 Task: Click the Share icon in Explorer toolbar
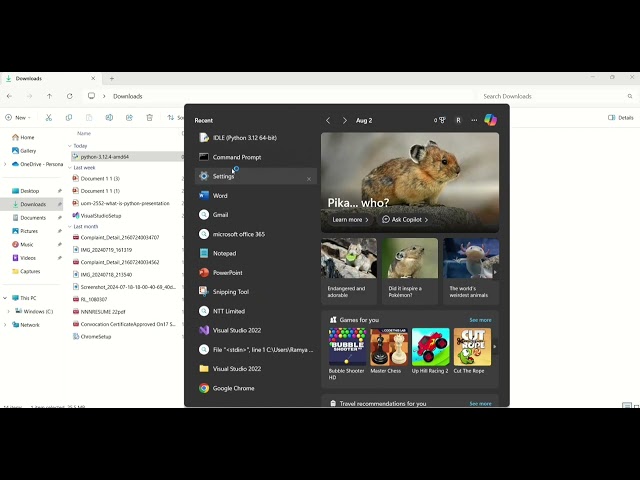129,118
